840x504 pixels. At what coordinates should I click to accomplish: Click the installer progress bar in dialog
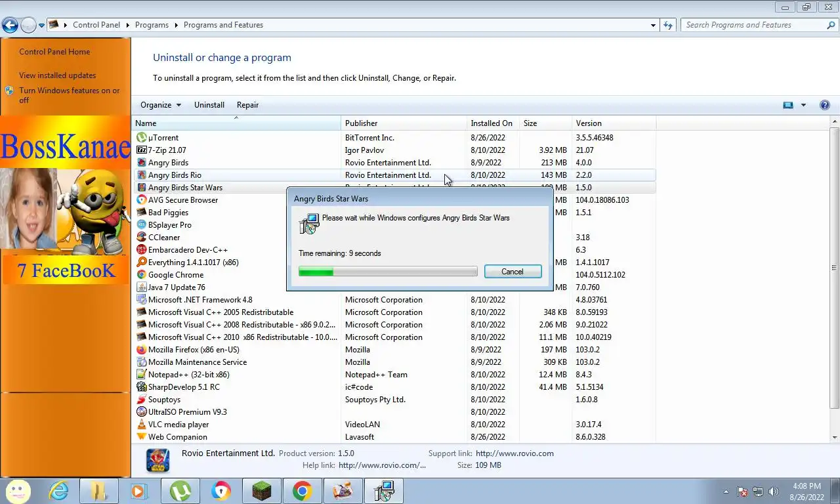388,272
